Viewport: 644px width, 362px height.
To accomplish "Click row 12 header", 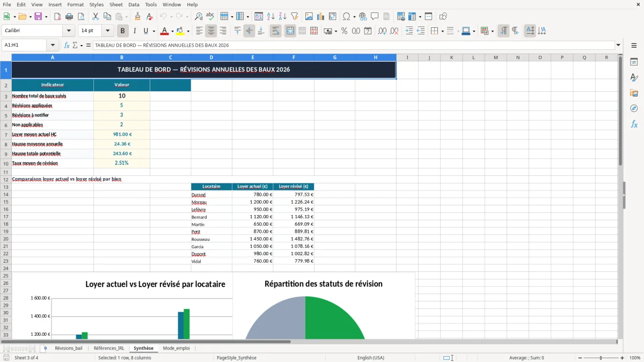I will 6,179.
